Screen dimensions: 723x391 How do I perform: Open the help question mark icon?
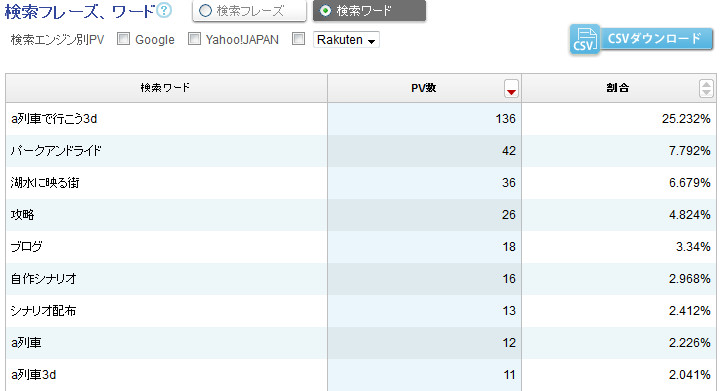pos(164,10)
